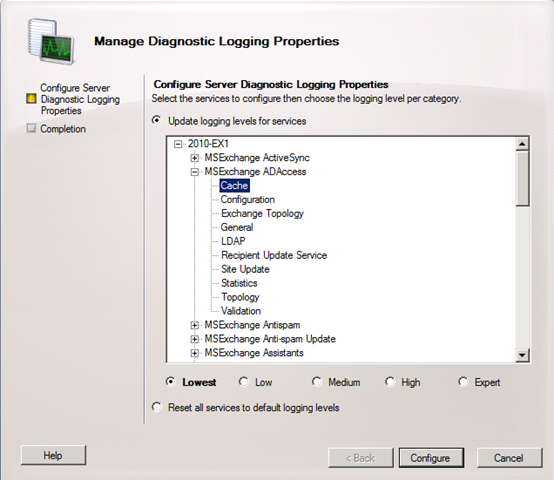Select the Validation category
The image size is (554, 480).
pos(241,311)
